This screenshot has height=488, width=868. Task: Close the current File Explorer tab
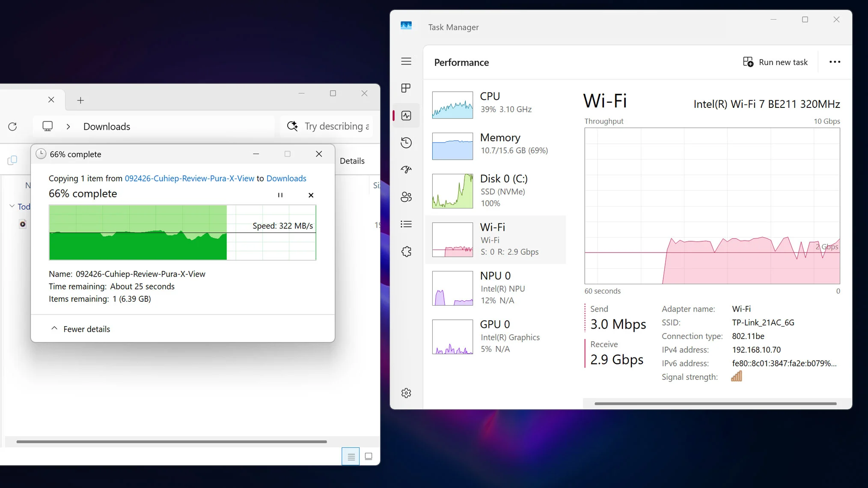51,100
